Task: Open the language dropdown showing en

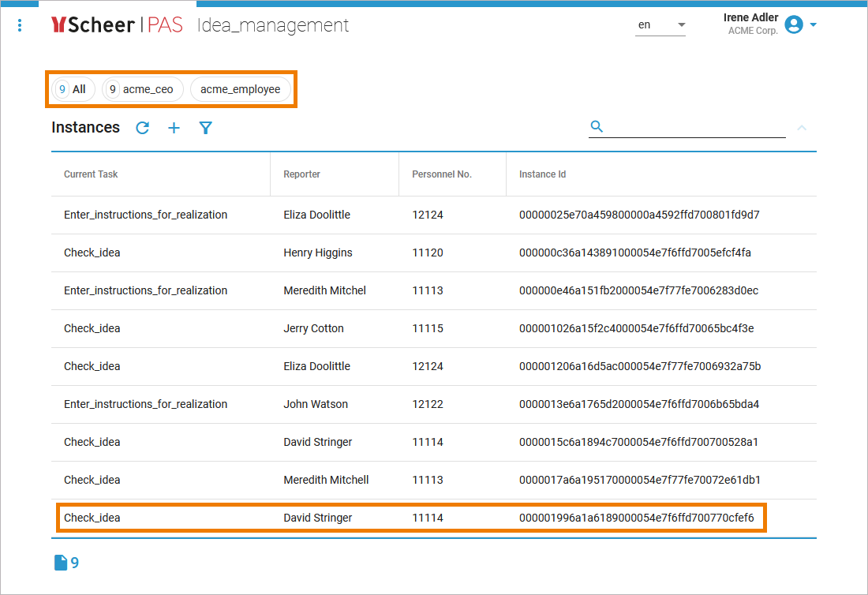Action: 660,25
